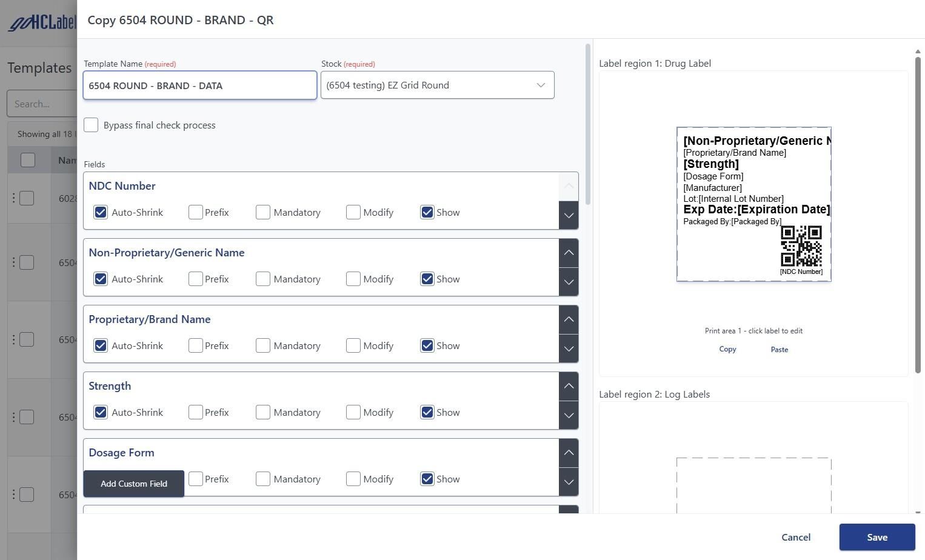Click Add Custom Field button
This screenshot has height=560, width=925.
134,484
